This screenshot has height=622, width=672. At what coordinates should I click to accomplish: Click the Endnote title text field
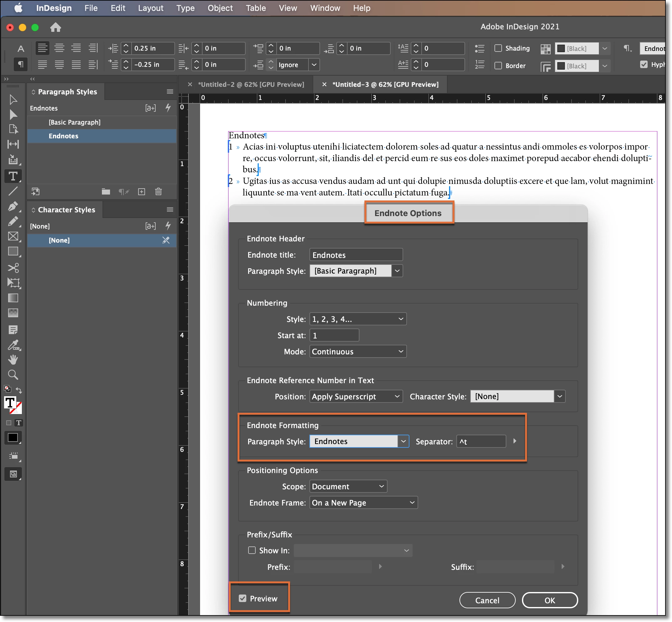pos(356,255)
